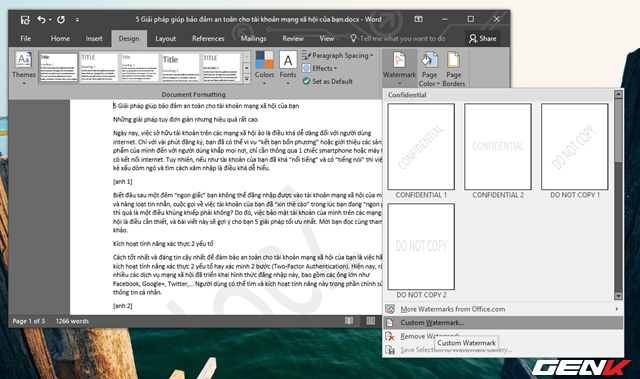Open the View tab
Screen dimensions: 640x379
point(327,38)
